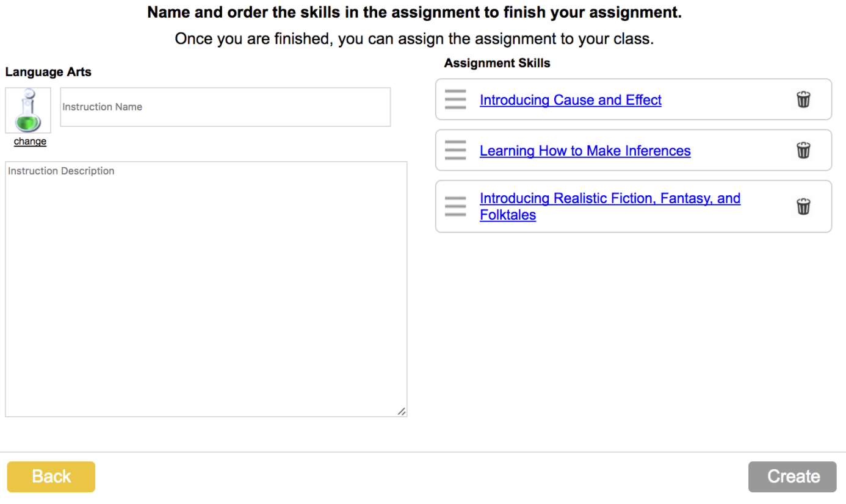This screenshot has width=846, height=504.
Task: Remove the Learning How to Make Inferences skill
Action: (x=803, y=150)
